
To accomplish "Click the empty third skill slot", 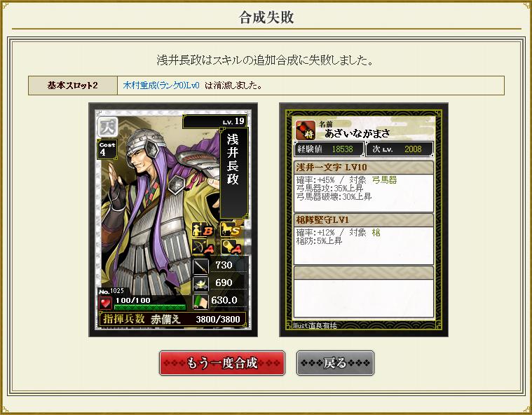I will point(363,292).
